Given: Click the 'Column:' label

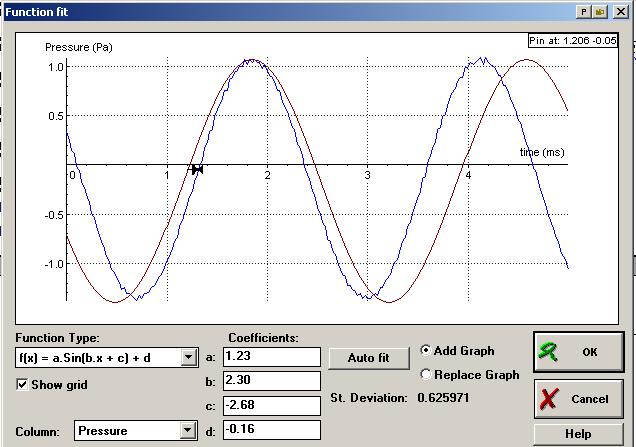Looking at the screenshot, I should coord(37,432).
